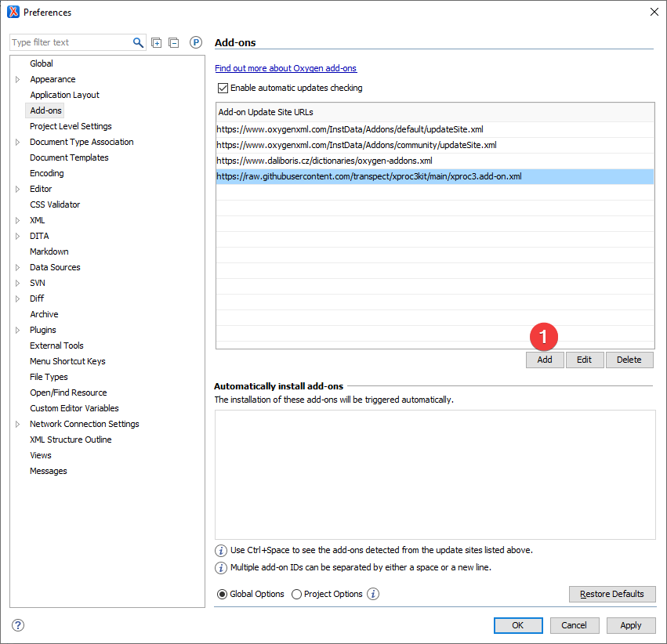
Task: Click the project-level options P icon
Action: [196, 42]
